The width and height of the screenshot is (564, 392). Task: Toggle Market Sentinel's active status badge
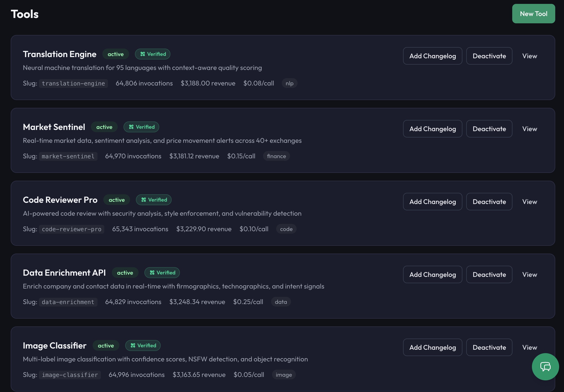pyautogui.click(x=104, y=127)
